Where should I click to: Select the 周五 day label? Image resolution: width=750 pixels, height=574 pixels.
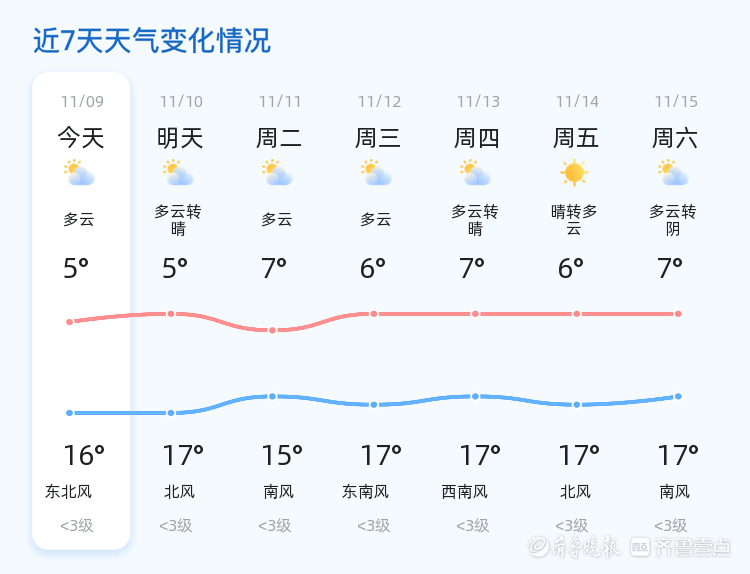pyautogui.click(x=576, y=137)
